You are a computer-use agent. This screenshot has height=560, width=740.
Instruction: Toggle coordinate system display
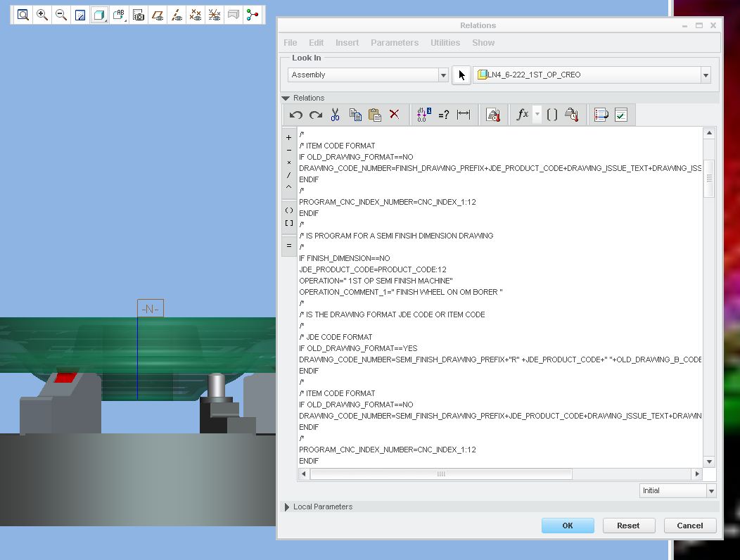215,15
